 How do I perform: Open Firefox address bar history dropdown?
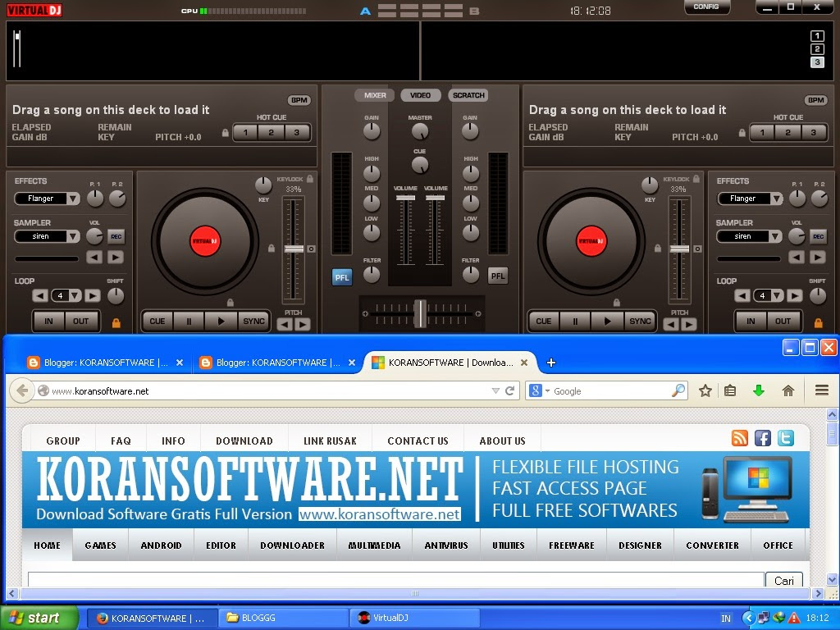[495, 391]
